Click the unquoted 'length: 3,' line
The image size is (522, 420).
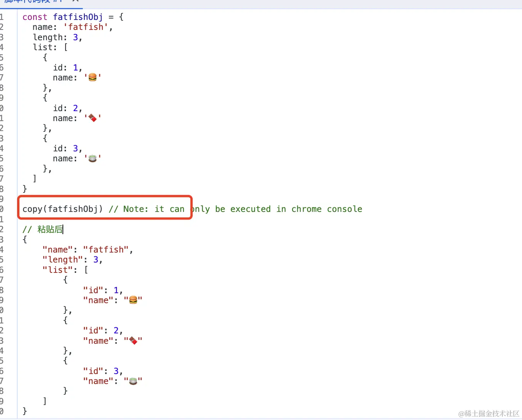tap(57, 38)
